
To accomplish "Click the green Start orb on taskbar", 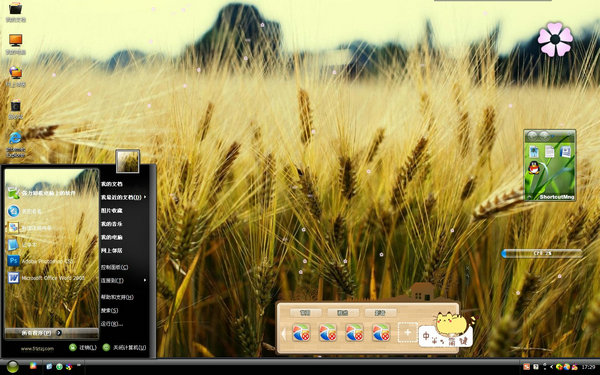I will pyautogui.click(x=13, y=367).
